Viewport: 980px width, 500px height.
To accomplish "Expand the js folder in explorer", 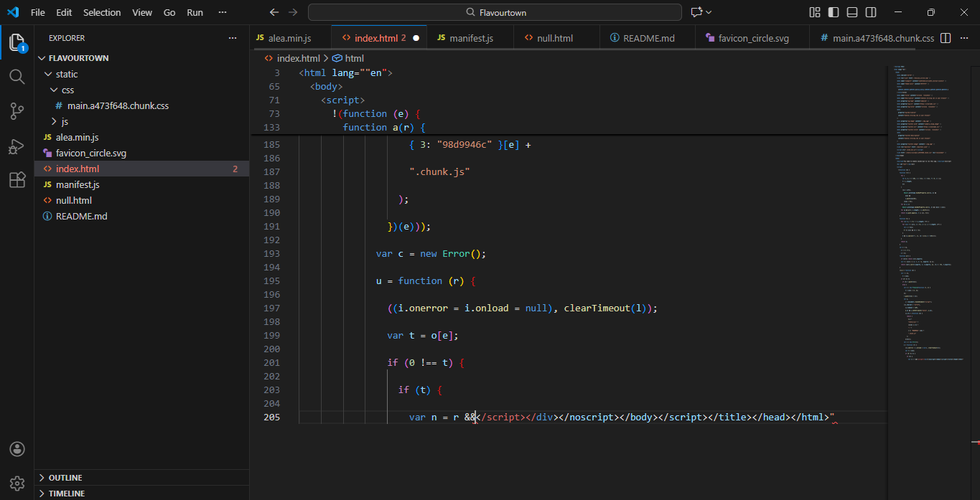I will click(x=65, y=121).
